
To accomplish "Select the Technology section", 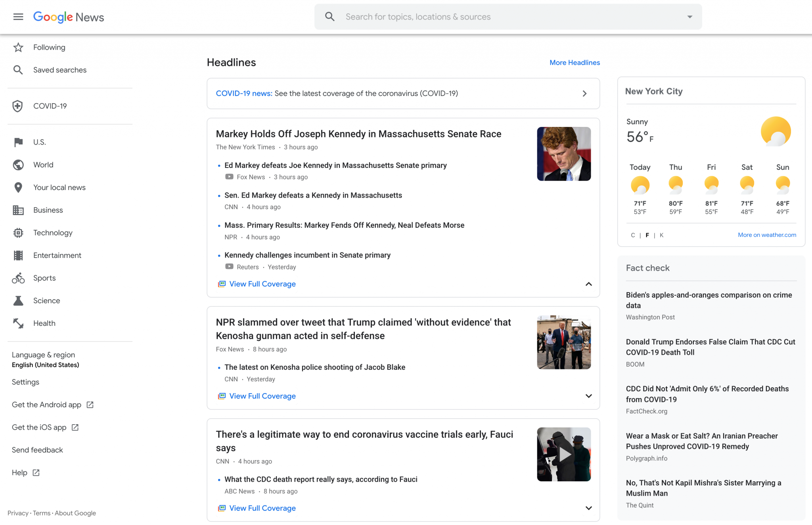I will (x=53, y=233).
